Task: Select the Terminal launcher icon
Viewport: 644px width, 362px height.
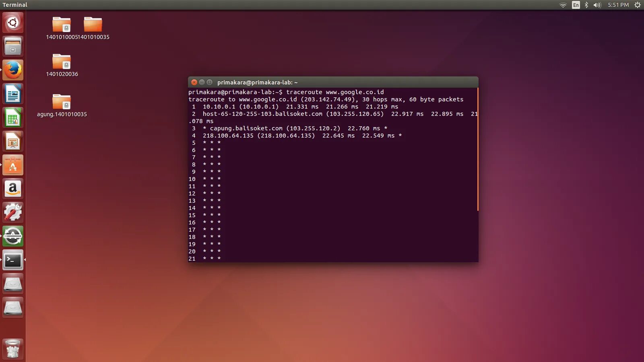Action: [13, 260]
